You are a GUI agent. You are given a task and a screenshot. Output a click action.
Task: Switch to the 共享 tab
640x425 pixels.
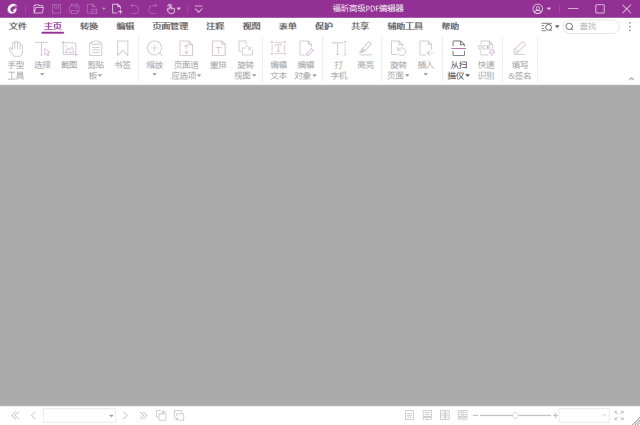coord(360,26)
